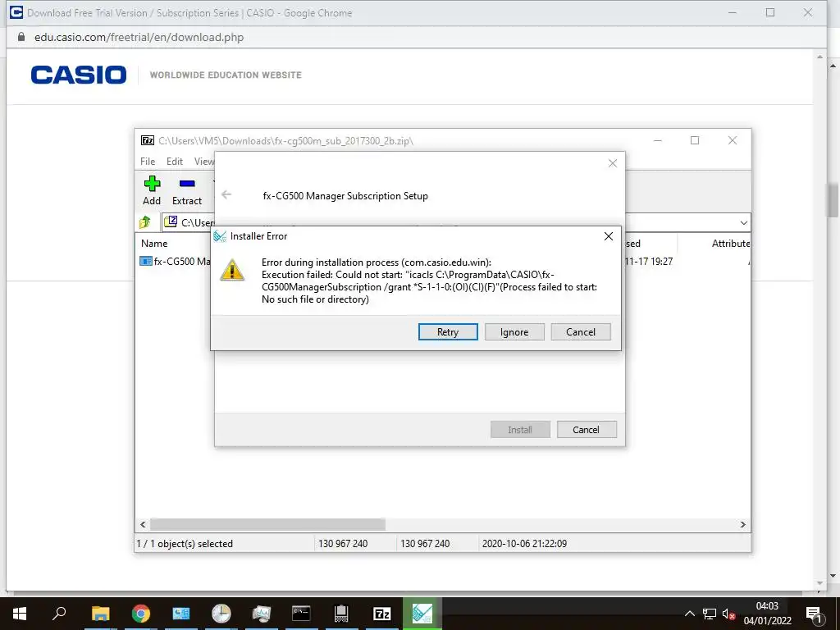Open Windows search from taskbar

point(59,613)
